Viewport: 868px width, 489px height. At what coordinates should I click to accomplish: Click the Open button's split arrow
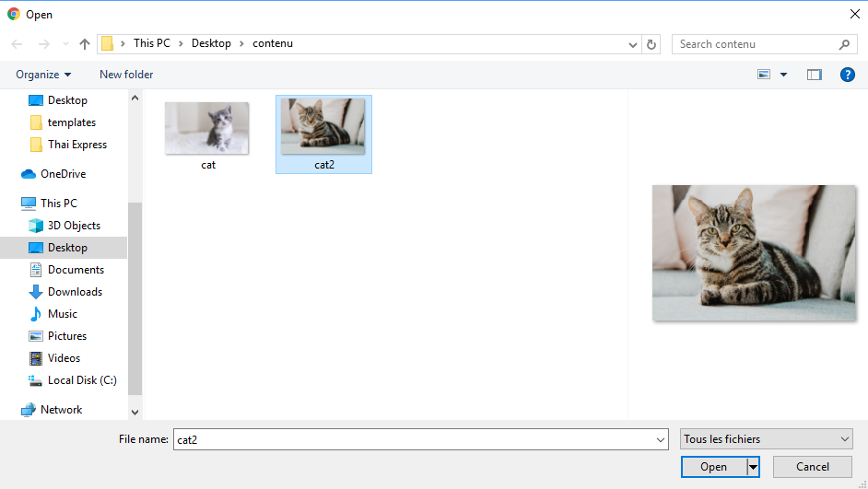point(753,467)
